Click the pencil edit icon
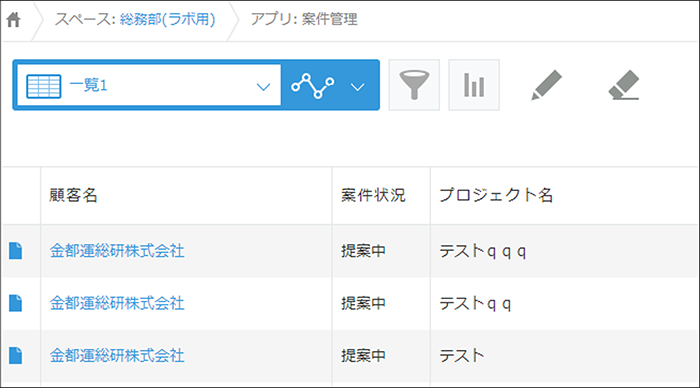Viewport: 700px width, 388px height. (x=546, y=85)
